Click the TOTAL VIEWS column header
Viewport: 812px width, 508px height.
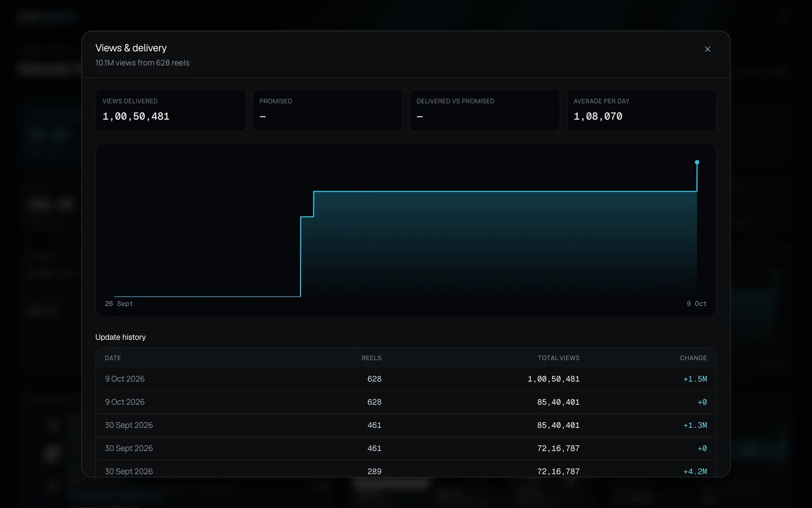(x=559, y=358)
